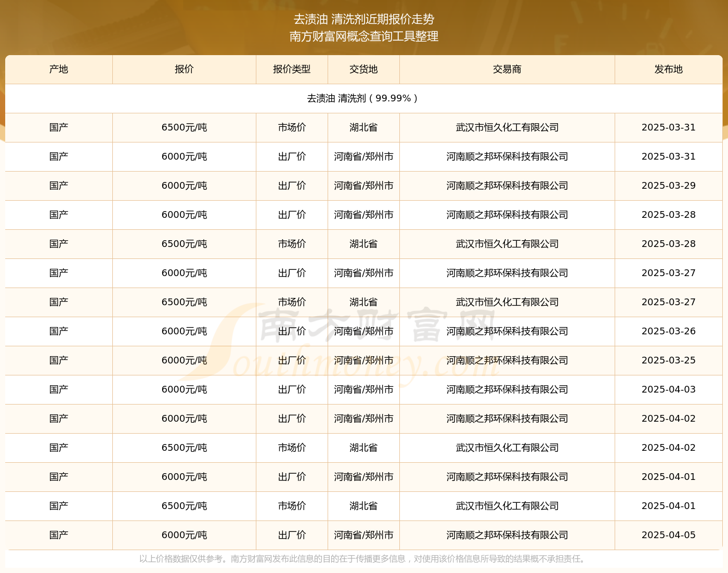Click 2025-03-31 date in the 武汉市恒久化工 row
This screenshot has width=728, height=573.
pos(669,127)
